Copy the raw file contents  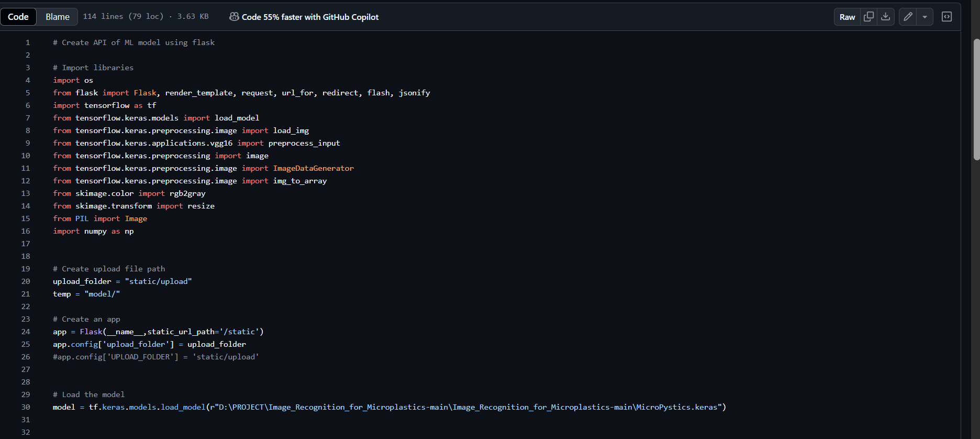pos(868,17)
